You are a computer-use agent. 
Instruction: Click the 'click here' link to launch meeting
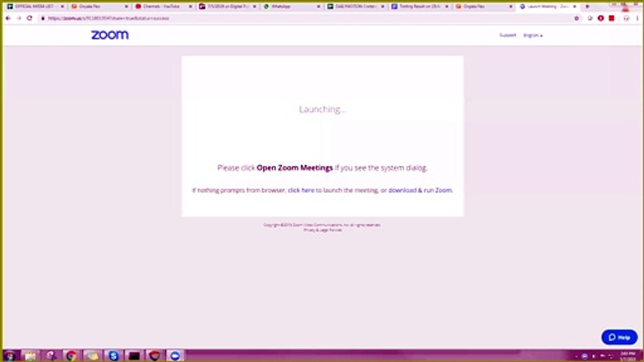301,190
